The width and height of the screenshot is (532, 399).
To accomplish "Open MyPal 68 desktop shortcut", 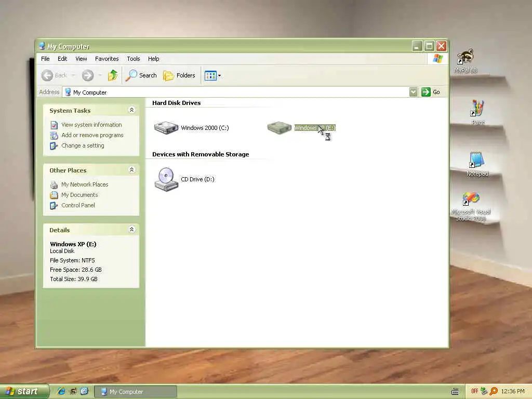I will tap(465, 61).
